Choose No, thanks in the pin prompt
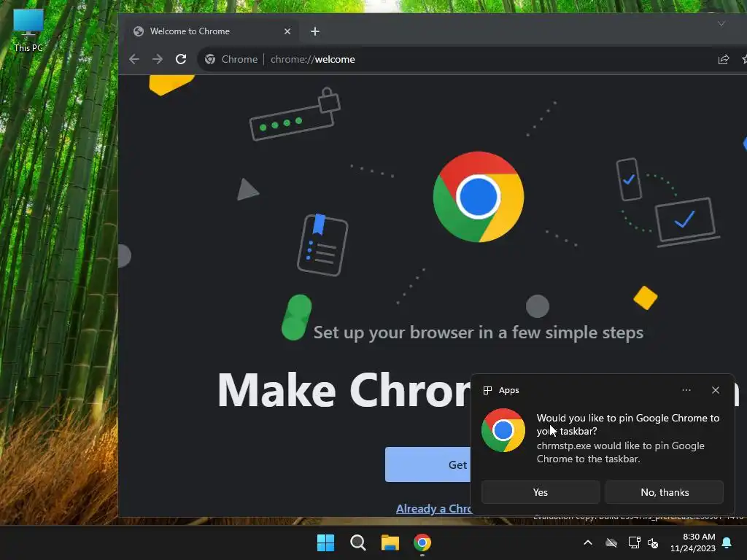Image resolution: width=747 pixels, height=560 pixels. coord(665,492)
